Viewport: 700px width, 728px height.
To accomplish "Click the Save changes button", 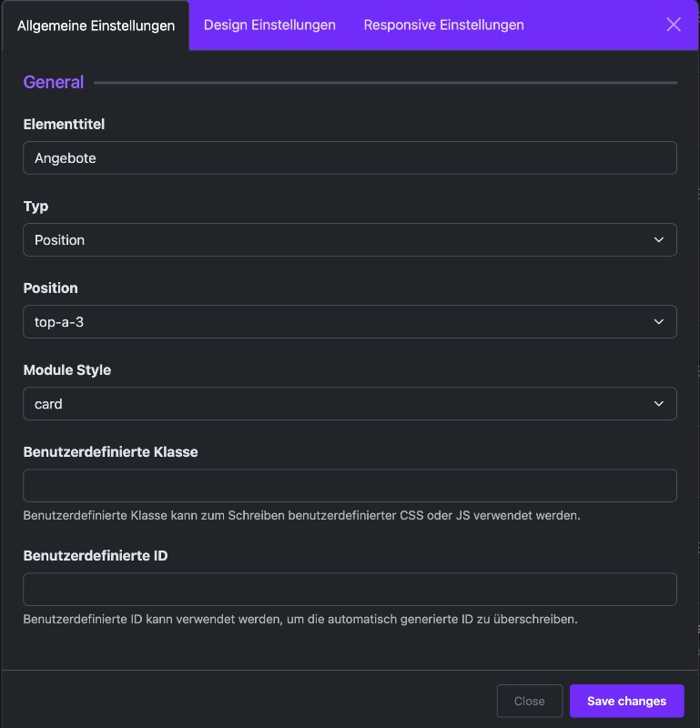I will click(x=626, y=701).
